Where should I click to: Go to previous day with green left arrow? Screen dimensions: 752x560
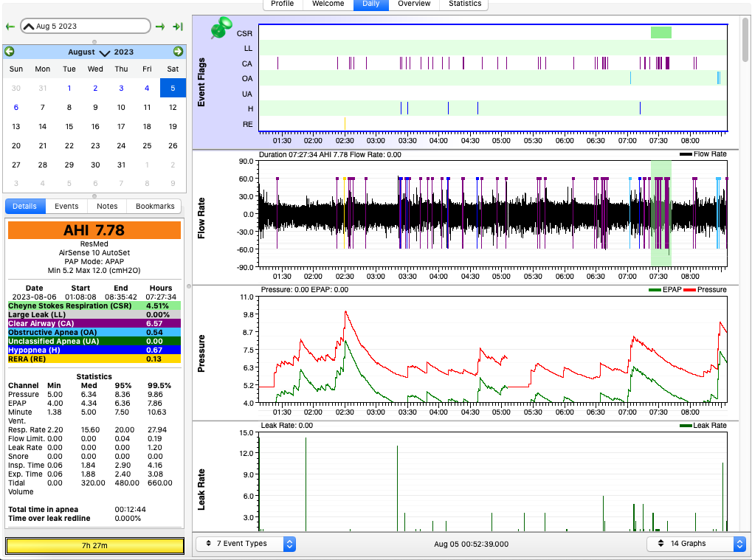pyautogui.click(x=10, y=27)
